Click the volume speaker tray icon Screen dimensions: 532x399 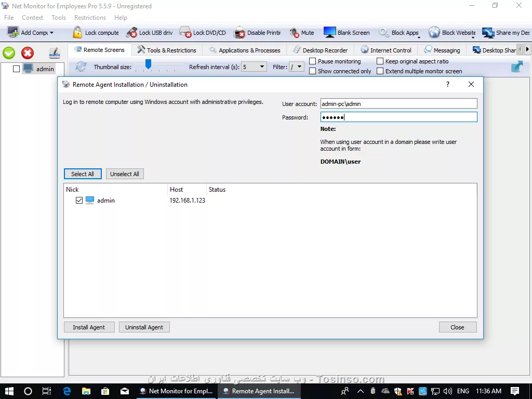coord(447,391)
